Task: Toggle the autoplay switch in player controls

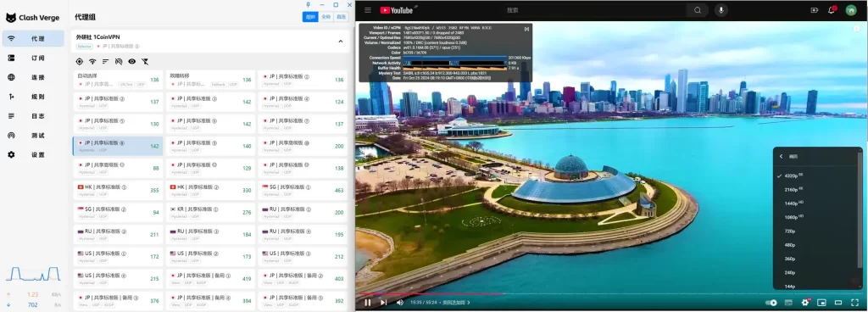Action: pos(771,303)
